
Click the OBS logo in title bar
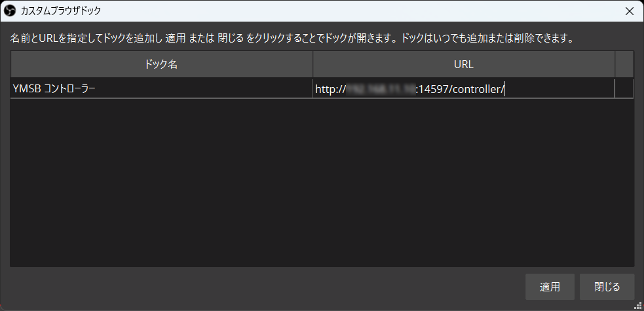(9, 11)
